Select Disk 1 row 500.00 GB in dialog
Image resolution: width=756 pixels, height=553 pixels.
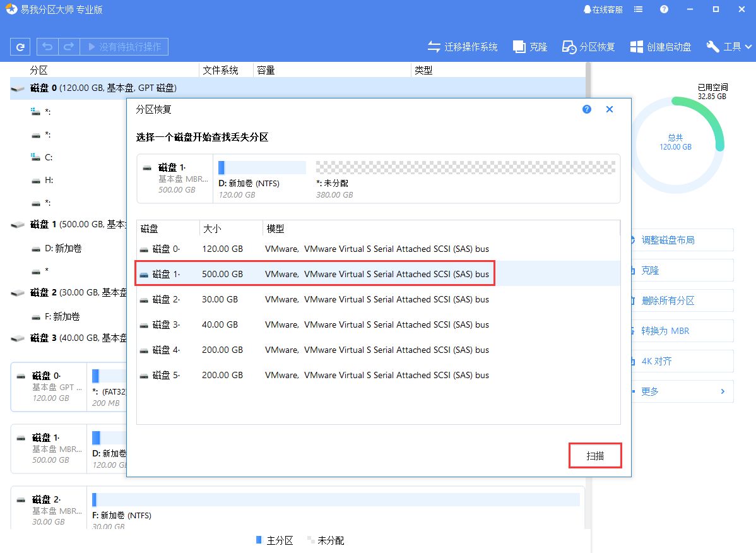[378, 274]
